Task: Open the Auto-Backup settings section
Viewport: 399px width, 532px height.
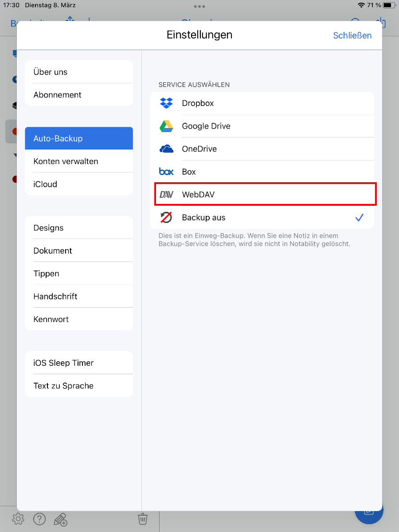Action: [79, 138]
